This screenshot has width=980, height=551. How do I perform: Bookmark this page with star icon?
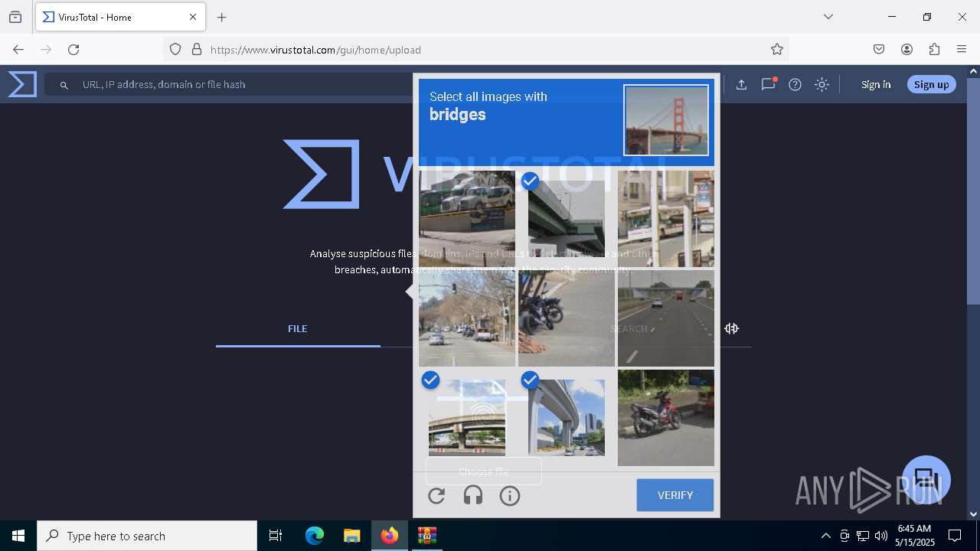(x=777, y=50)
